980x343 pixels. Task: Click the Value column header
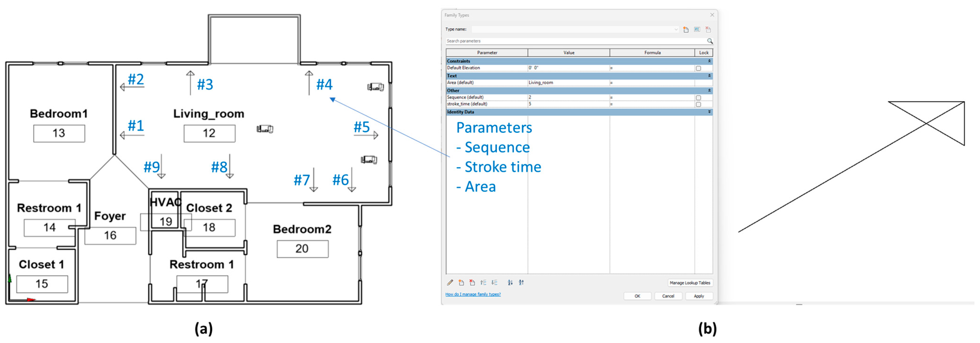pyautogui.click(x=569, y=52)
